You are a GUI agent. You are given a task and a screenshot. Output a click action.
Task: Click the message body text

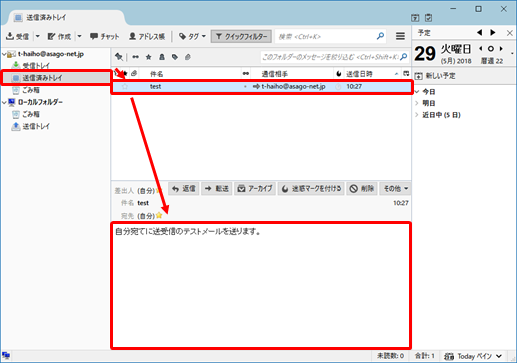pos(188,231)
